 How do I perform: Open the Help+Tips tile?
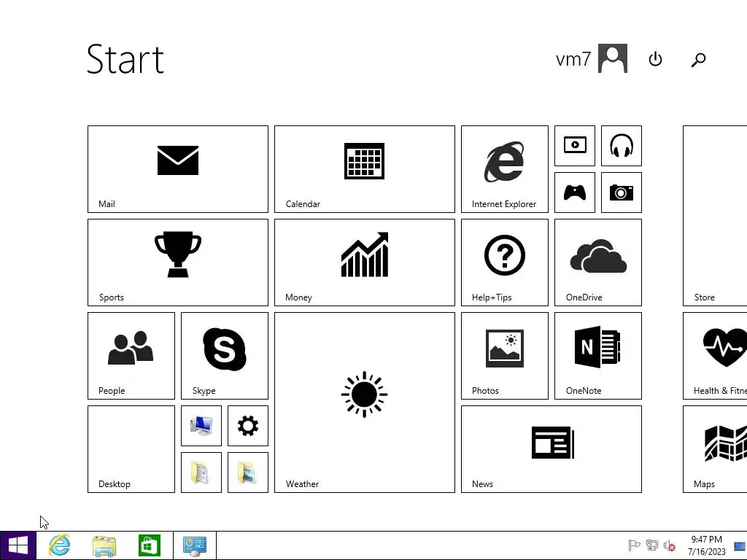(x=505, y=262)
